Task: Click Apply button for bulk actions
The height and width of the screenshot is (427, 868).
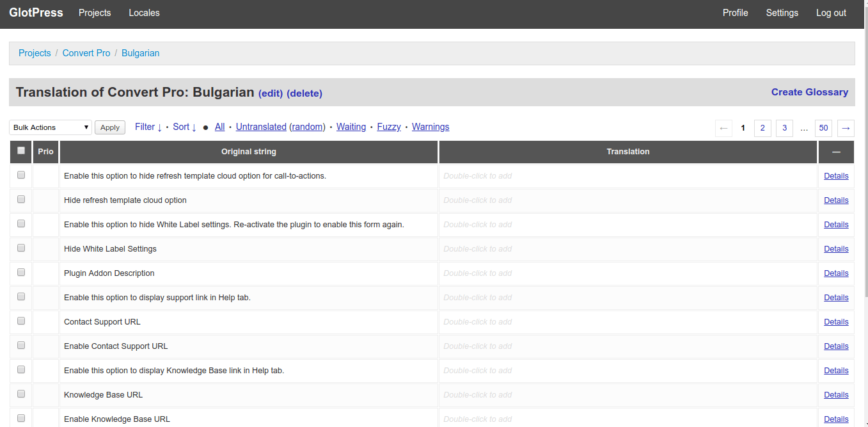Action: (110, 127)
